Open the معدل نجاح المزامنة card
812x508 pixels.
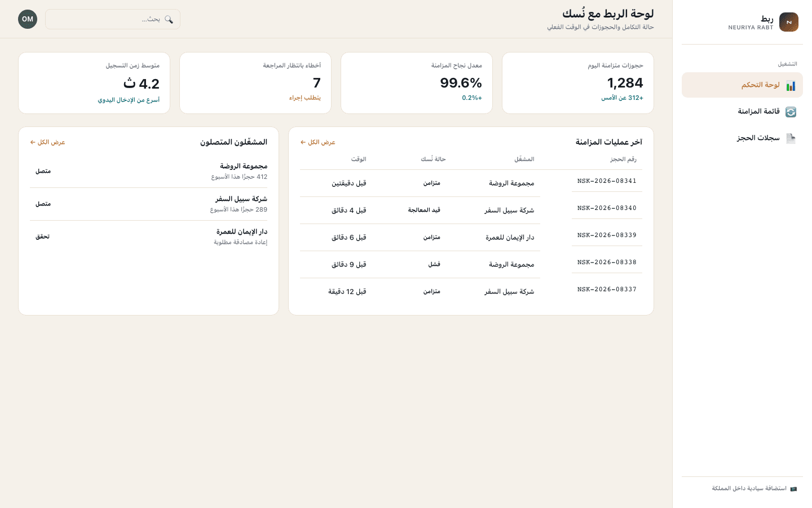417,83
